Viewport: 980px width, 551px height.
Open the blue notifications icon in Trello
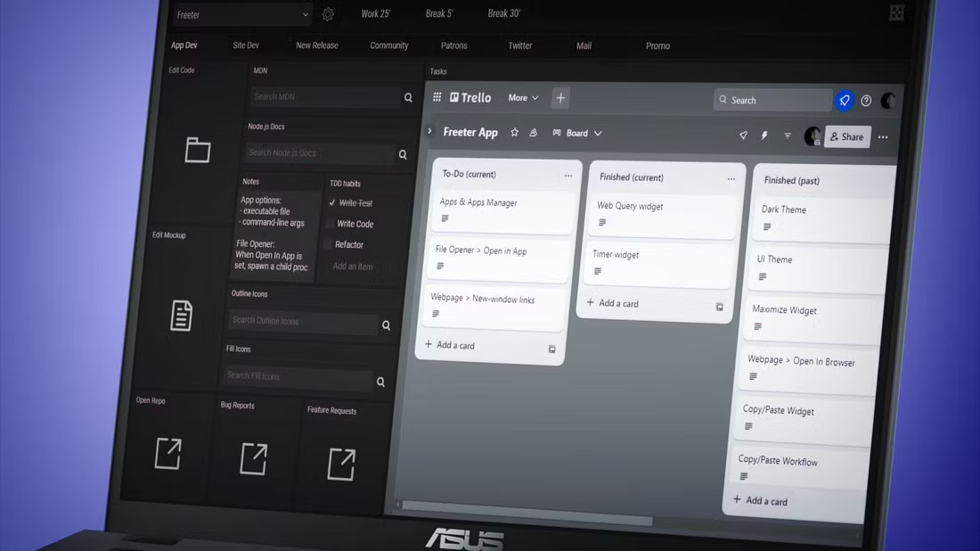tap(845, 100)
